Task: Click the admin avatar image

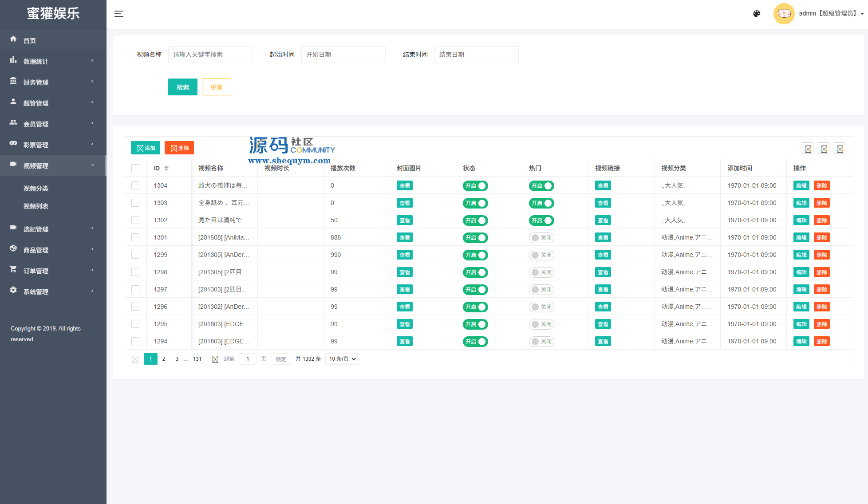Action: point(784,14)
